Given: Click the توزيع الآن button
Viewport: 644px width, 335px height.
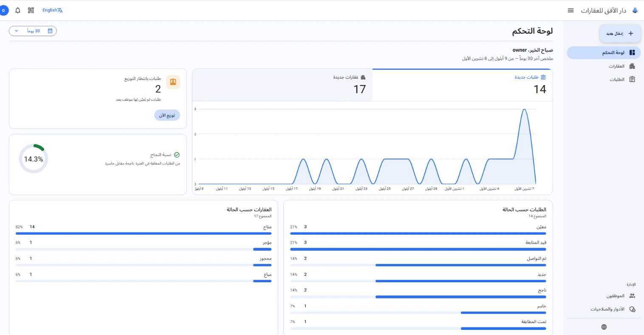Looking at the screenshot, I should click(x=167, y=115).
